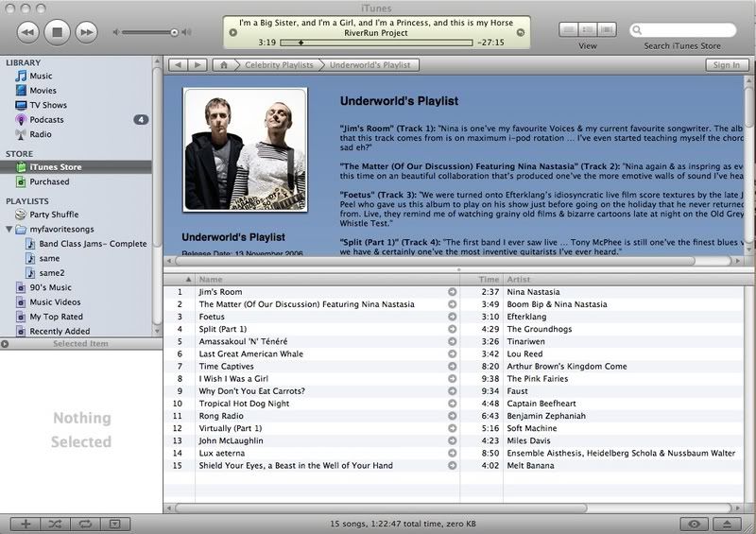The width and height of the screenshot is (756, 534).
Task: Click the store back navigation arrow
Action: tap(177, 65)
